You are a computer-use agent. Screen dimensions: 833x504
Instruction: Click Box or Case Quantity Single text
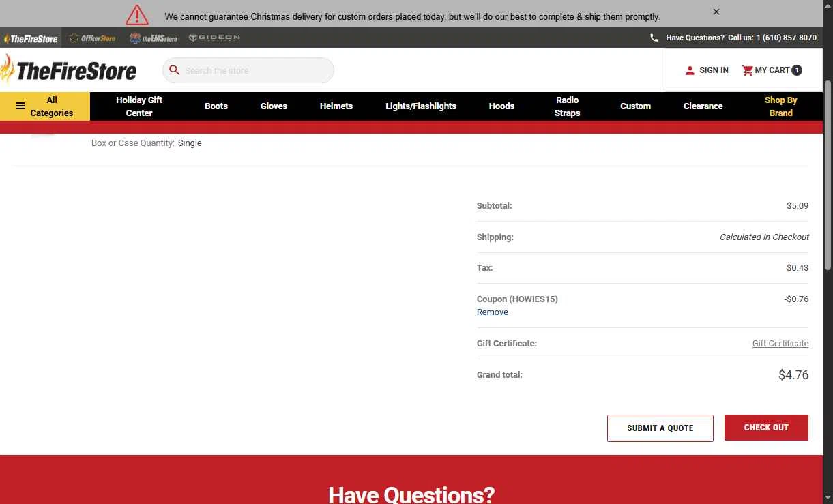(147, 143)
